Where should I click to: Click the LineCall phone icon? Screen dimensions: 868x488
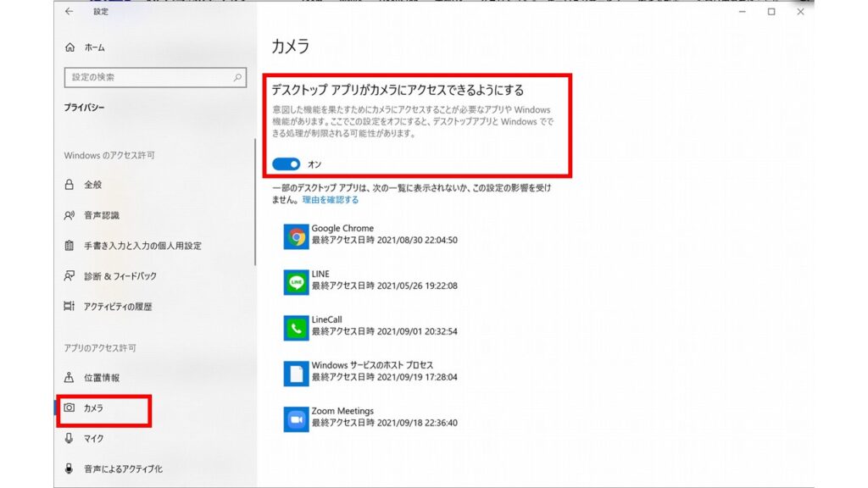pos(297,328)
